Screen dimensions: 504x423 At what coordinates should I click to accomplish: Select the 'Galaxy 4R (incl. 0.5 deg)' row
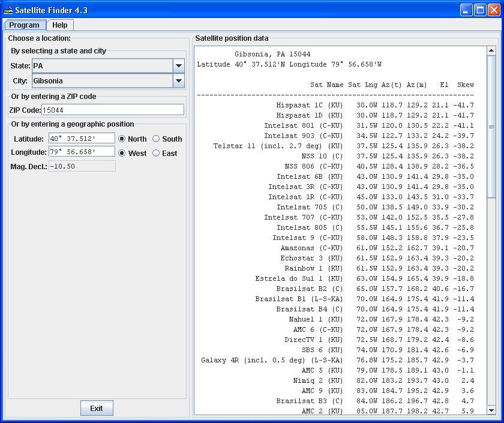(335, 361)
